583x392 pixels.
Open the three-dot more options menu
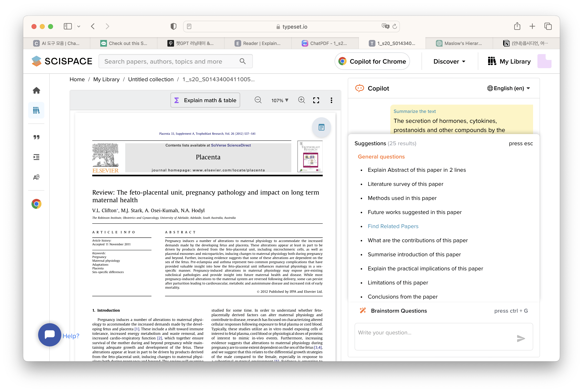[331, 100]
